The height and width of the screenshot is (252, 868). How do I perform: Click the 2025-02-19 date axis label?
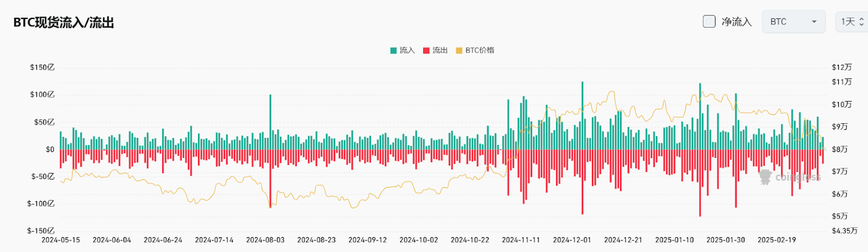(777, 240)
